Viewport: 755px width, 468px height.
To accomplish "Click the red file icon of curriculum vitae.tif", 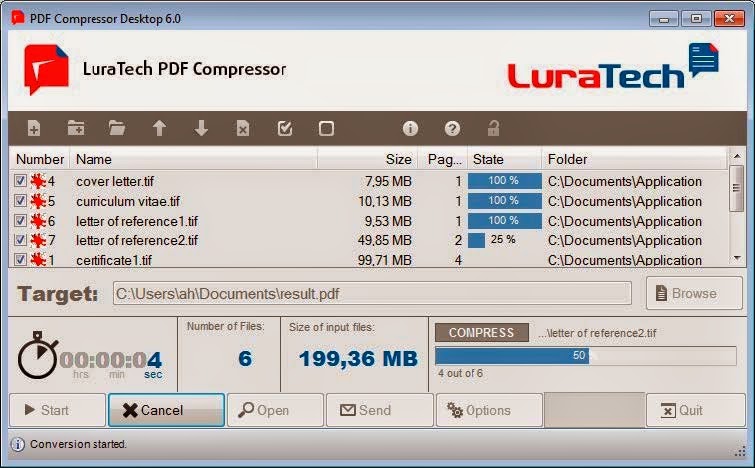I will [38, 201].
